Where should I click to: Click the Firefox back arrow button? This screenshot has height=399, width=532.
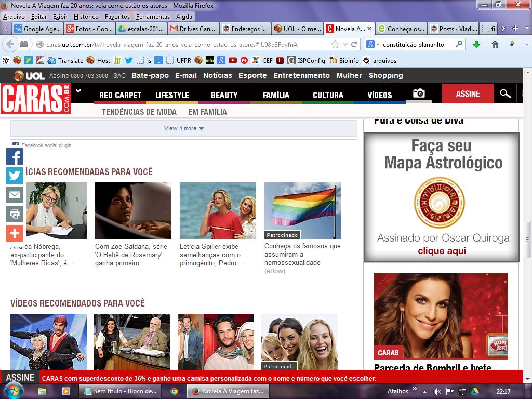coord(10,45)
